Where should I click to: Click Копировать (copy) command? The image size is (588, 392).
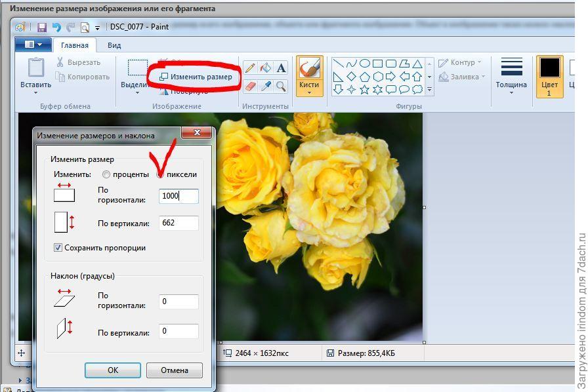coord(83,77)
